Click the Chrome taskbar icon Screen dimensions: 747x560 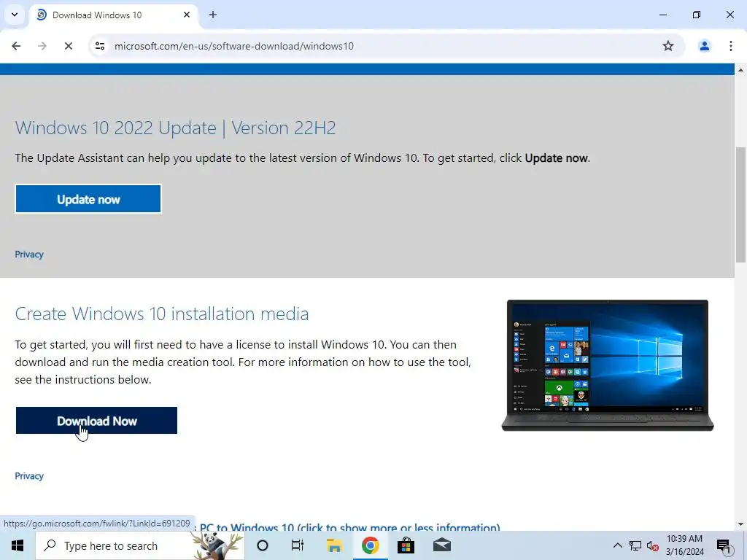click(370, 545)
